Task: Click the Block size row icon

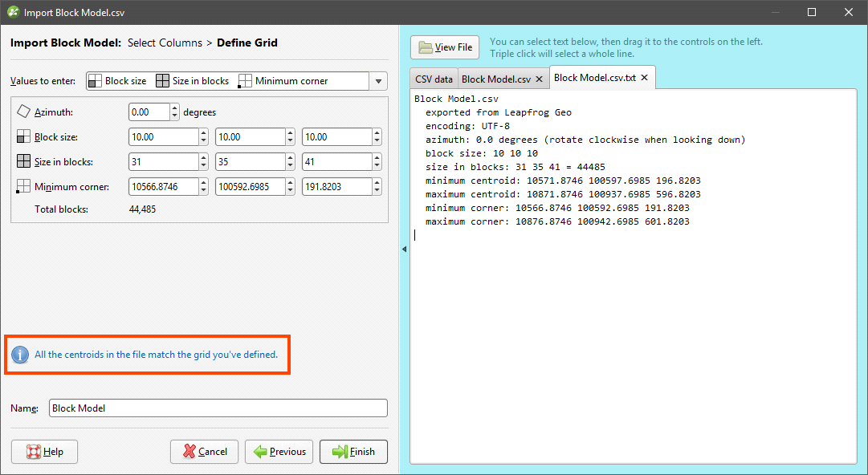Action: (23, 136)
